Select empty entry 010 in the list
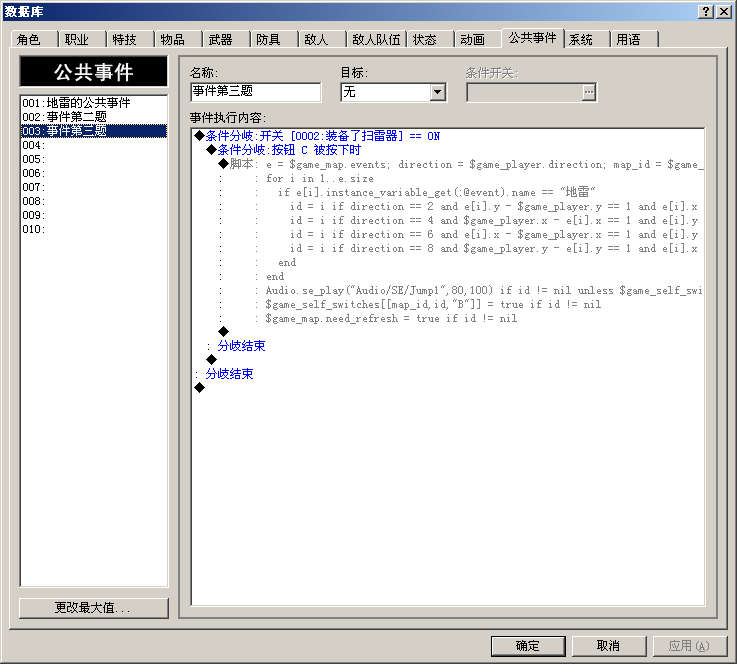This screenshot has width=737, height=664. pyautogui.click(x=94, y=229)
